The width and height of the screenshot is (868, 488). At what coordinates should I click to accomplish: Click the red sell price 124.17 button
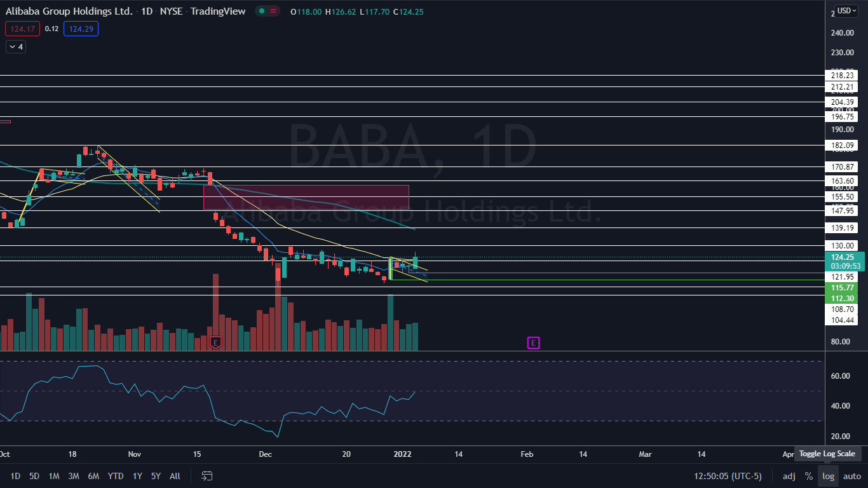[22, 29]
